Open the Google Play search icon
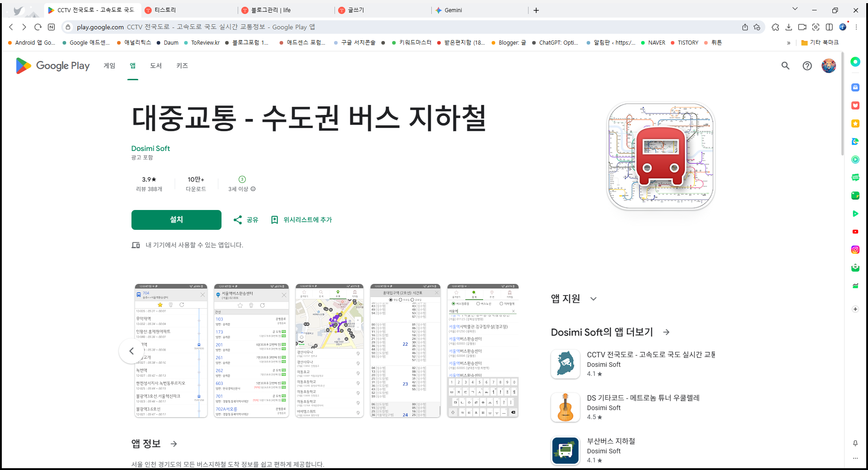The width and height of the screenshot is (868, 470). [x=786, y=66]
